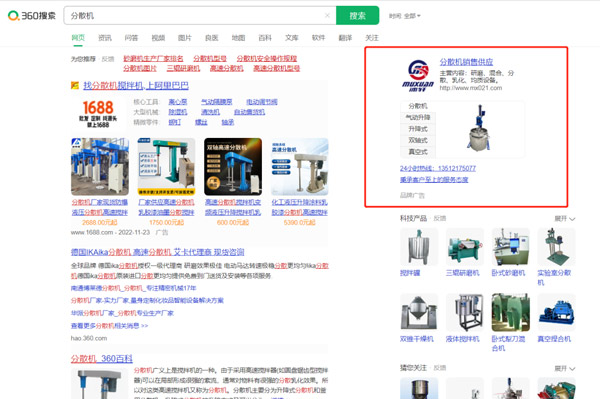Click the 卧式犁刀混合机 product image

coord(511,313)
